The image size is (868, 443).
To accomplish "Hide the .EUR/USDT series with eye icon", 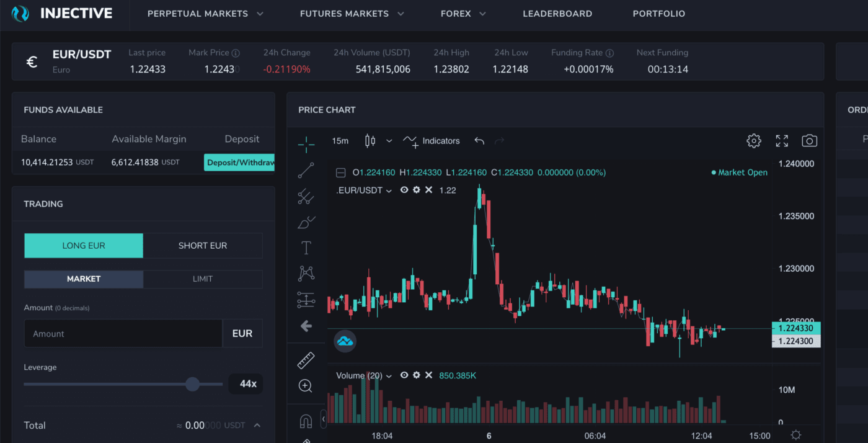I will click(x=404, y=190).
